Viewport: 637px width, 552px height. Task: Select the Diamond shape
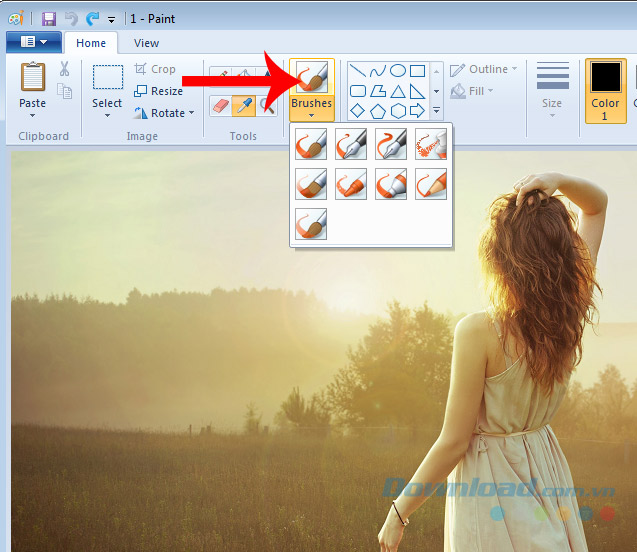pos(358,110)
